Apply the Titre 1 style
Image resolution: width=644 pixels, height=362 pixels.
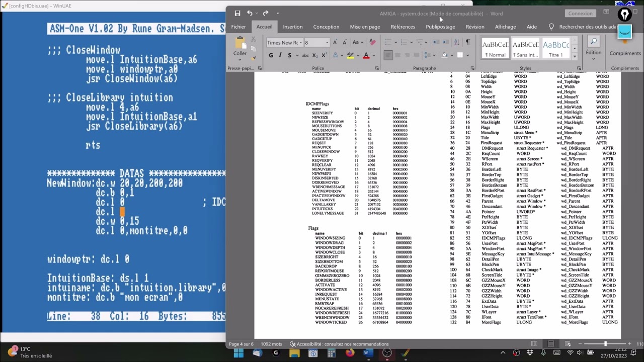click(555, 48)
